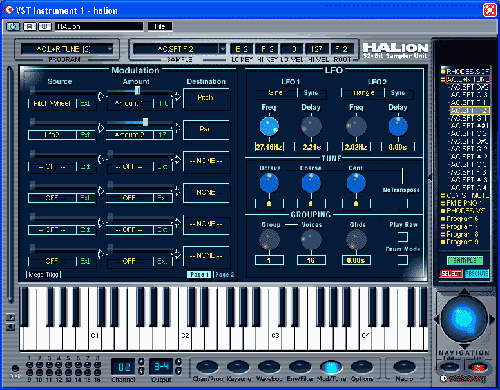Toggle LFO 1 Sync
Viewport: 500px width, 390px height.
(x=311, y=93)
